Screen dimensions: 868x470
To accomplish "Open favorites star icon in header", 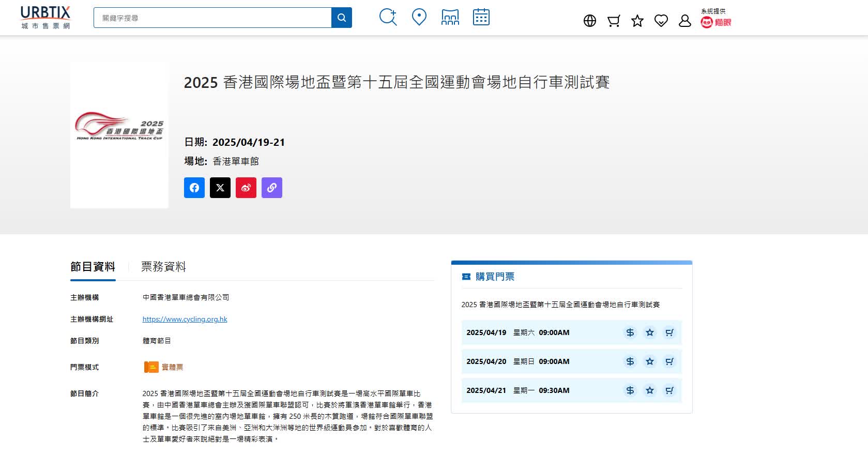I will (x=637, y=21).
